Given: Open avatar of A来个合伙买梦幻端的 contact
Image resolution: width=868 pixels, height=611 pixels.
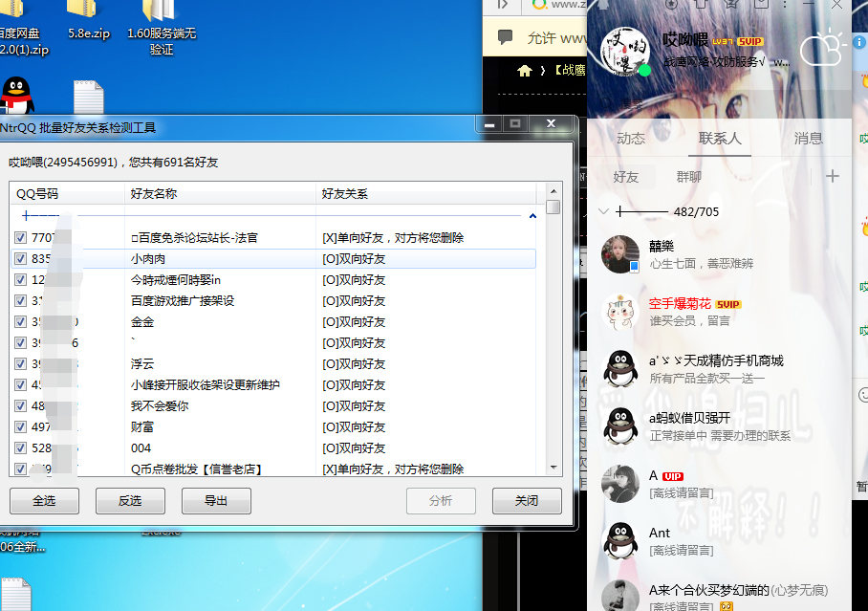Looking at the screenshot, I should pyautogui.click(x=620, y=596).
